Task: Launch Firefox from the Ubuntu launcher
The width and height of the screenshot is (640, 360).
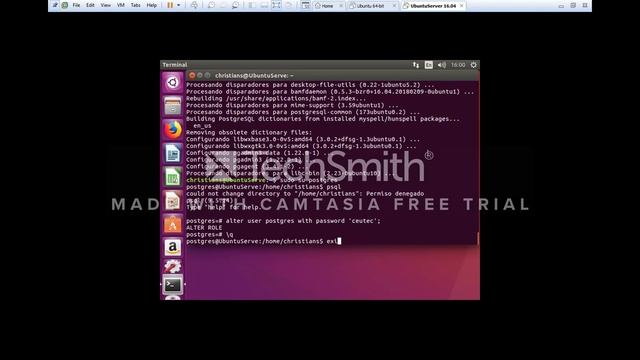Action: (x=173, y=130)
